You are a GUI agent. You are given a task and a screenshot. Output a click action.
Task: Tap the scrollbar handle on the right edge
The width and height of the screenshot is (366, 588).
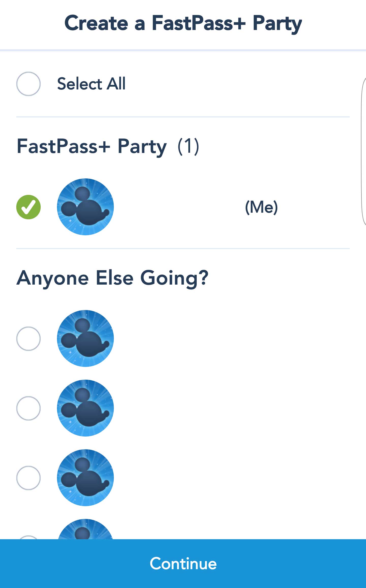coord(363,151)
